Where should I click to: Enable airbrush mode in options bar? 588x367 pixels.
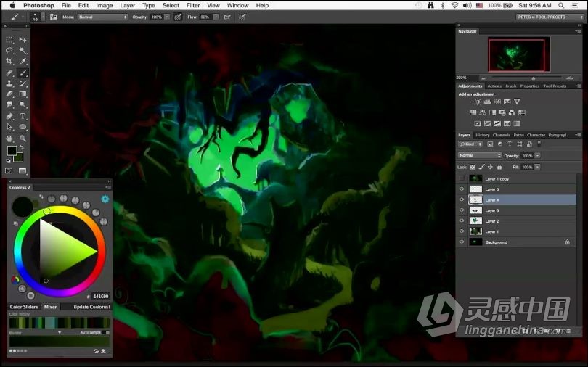227,17
